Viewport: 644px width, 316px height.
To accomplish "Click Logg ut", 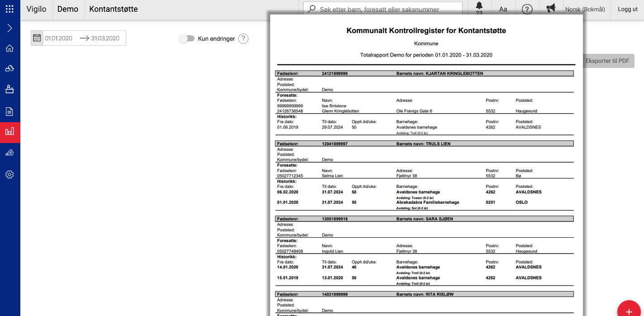I will tap(628, 9).
